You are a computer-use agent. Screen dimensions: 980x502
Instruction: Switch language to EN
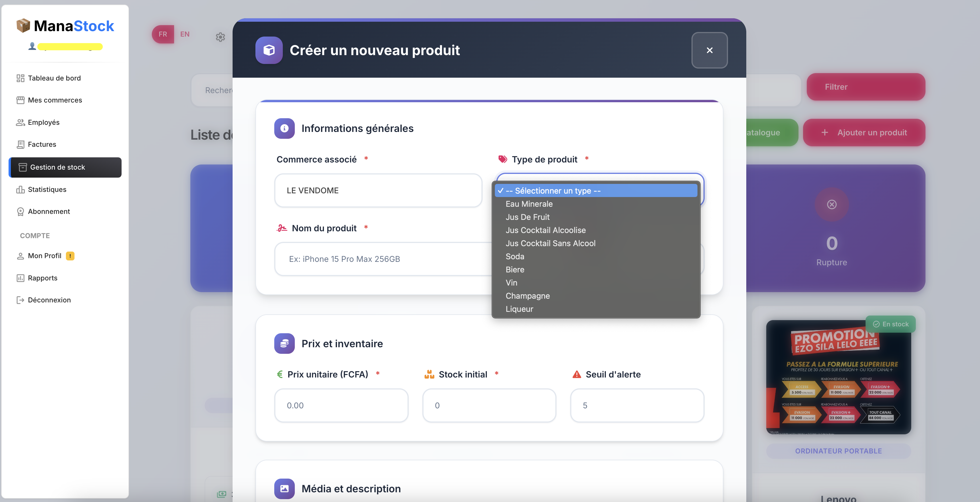click(185, 34)
